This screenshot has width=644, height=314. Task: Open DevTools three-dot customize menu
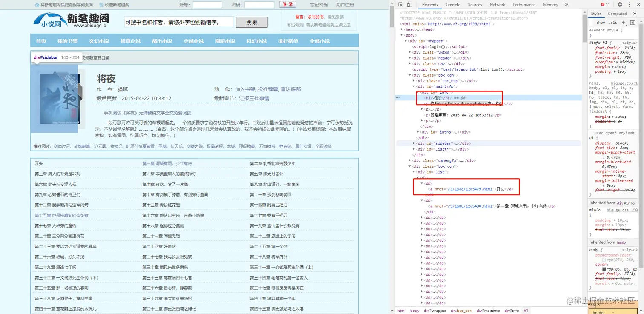[x=629, y=5]
